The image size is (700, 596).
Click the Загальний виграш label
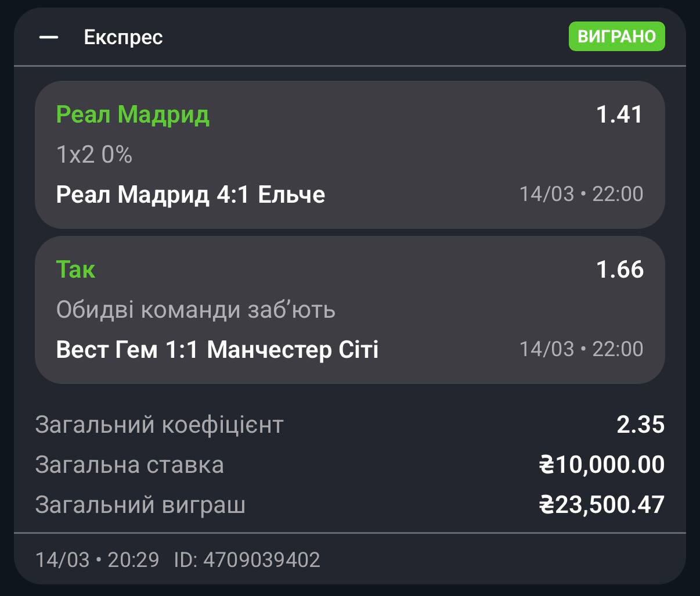[x=140, y=505]
